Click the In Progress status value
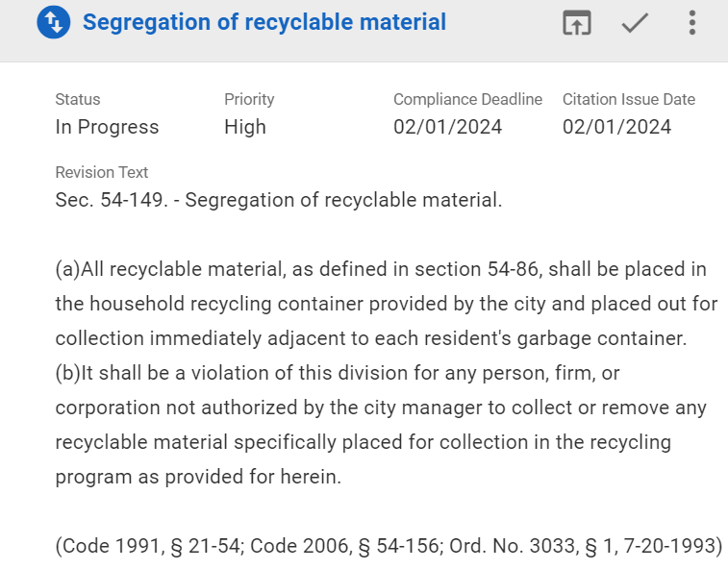Image resolution: width=728 pixels, height=569 pixels. (107, 127)
